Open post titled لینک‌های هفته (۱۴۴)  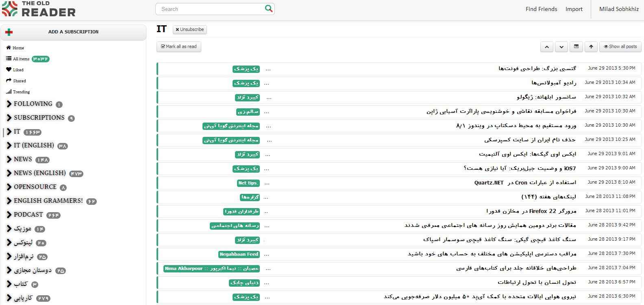(x=549, y=197)
